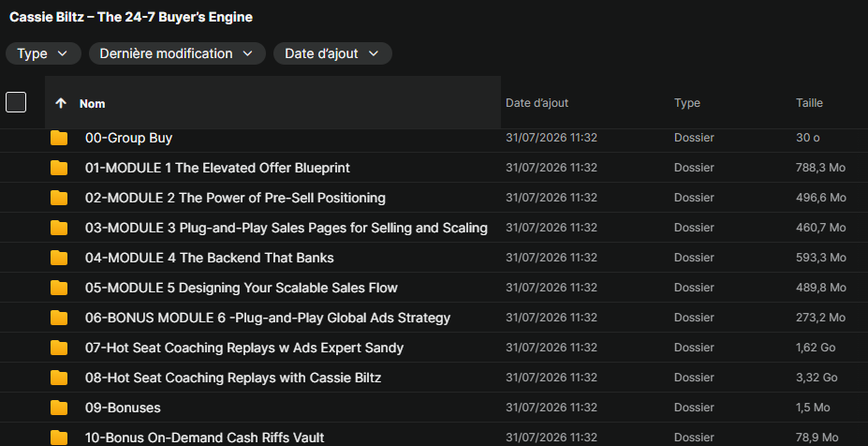The width and height of the screenshot is (868, 446).
Task: Click the page title Cassie Biltz – The 24-7 Buyer's Engine
Action: click(131, 17)
